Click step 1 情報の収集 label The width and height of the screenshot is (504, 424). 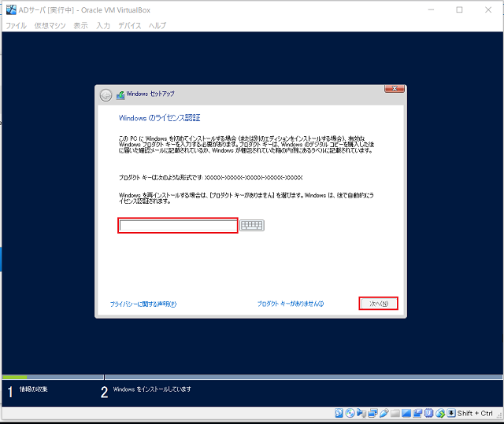[33, 389]
